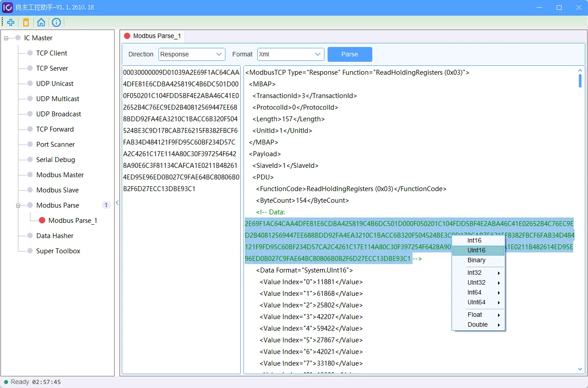
Task: Open UDP Multicast in the sidebar
Action: coord(58,99)
